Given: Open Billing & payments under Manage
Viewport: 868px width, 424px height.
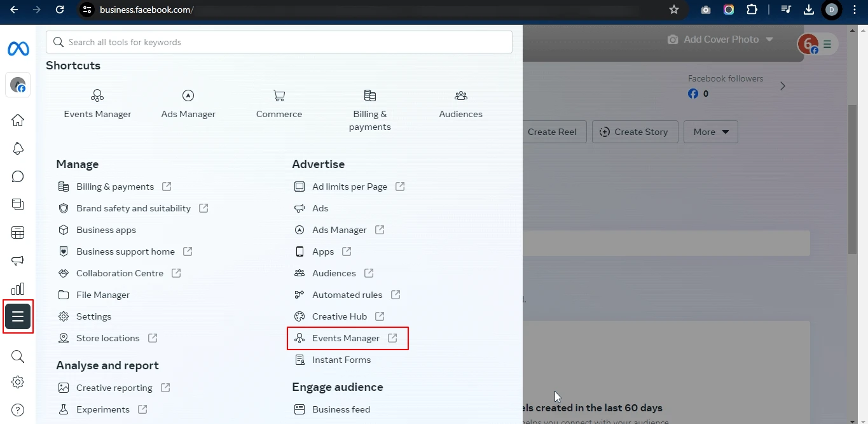Looking at the screenshot, I should [x=114, y=187].
